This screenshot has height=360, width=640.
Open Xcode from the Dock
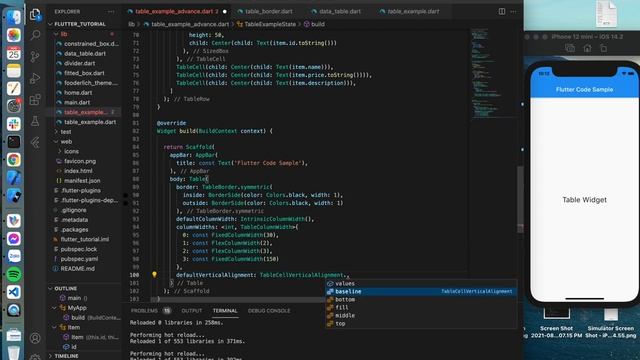point(13,178)
